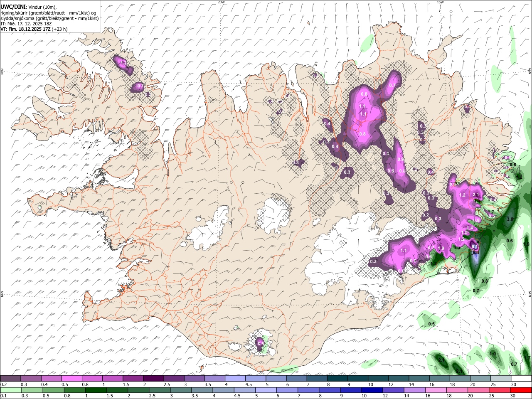Pick bottom-row bright red swatch after 30
532x399 pixels.
(x=521, y=390)
